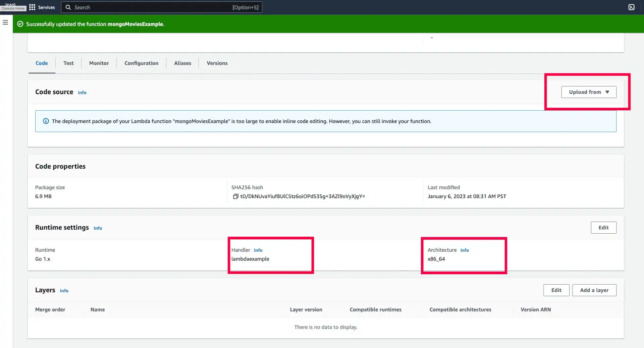This screenshot has width=644, height=348.
Task: Open the navigation sidebar hamburger menu
Action: point(5,22)
